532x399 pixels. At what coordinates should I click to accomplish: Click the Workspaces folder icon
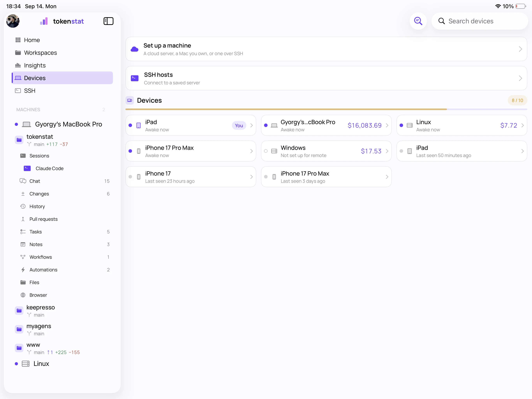coord(18,53)
